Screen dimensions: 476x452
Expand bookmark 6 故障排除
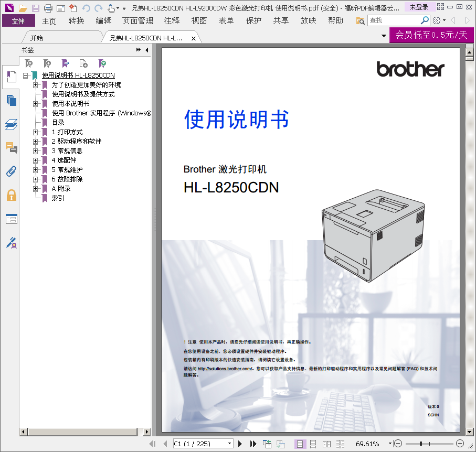click(x=35, y=179)
